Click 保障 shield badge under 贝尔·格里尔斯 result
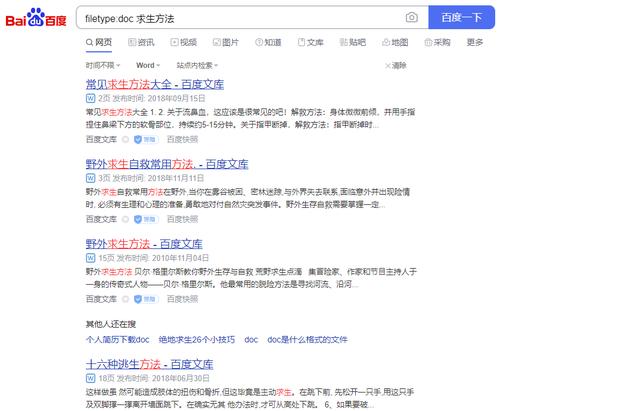 (x=146, y=299)
